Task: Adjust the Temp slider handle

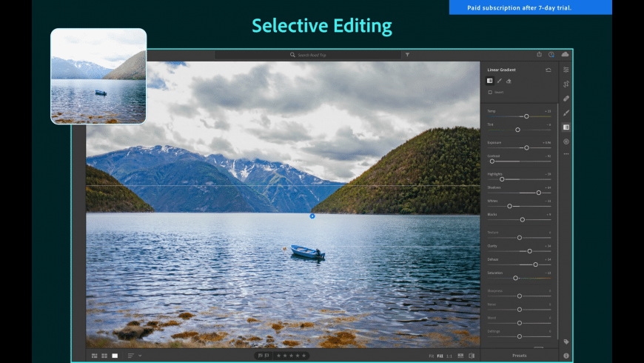Action: pyautogui.click(x=526, y=116)
